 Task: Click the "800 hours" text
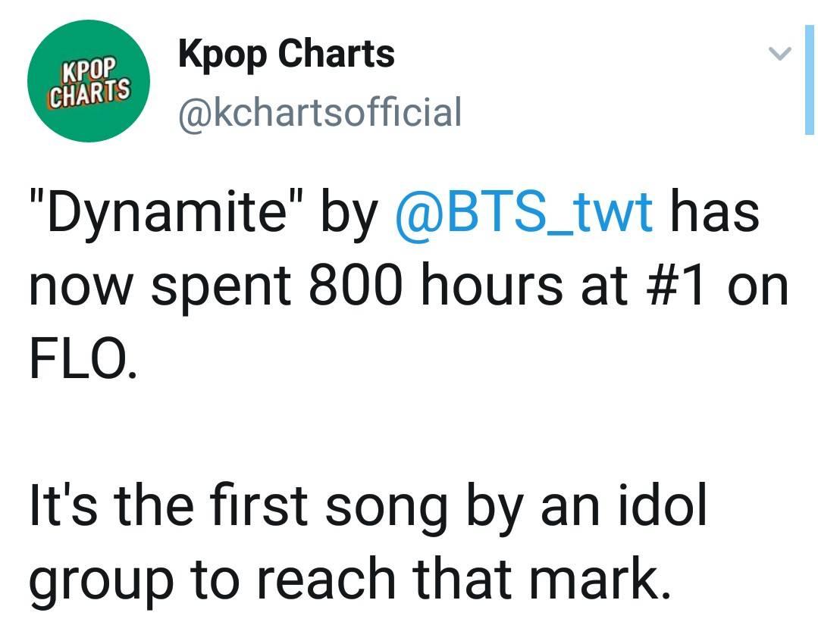click(444, 286)
